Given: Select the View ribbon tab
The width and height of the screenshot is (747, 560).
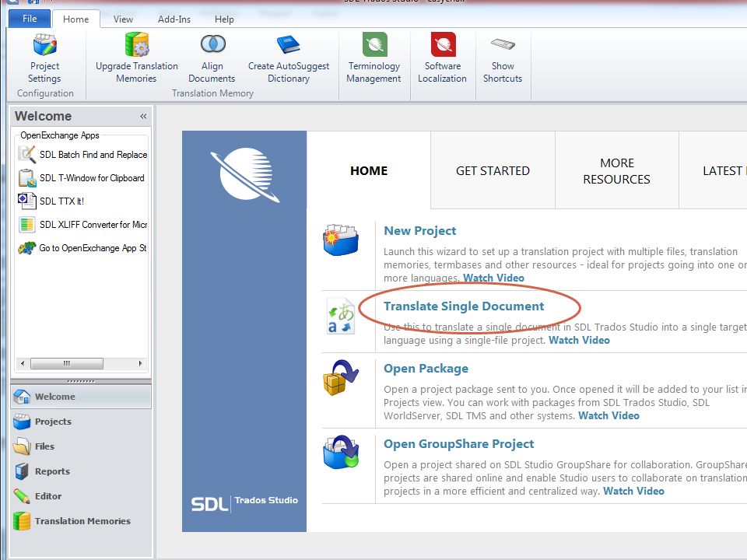Looking at the screenshot, I should pyautogui.click(x=123, y=19).
